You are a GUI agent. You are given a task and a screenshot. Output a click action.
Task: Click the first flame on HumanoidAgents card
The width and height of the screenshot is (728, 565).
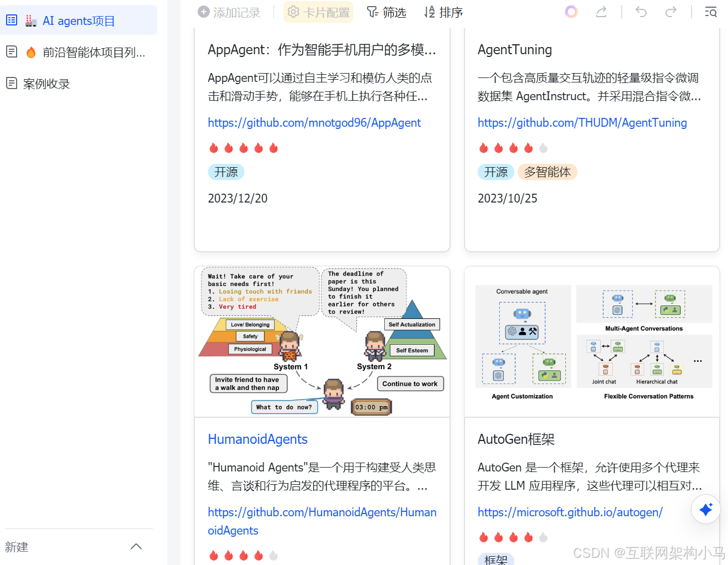214,555
